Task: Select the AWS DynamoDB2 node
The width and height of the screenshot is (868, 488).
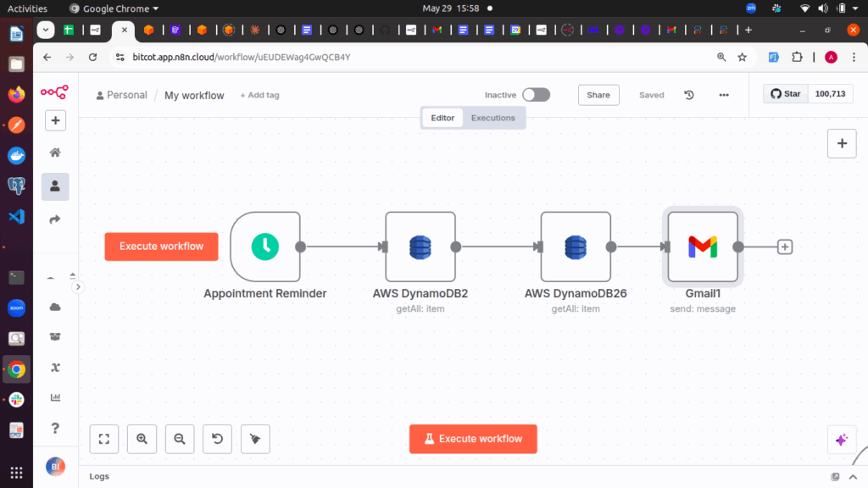Action: coord(420,247)
